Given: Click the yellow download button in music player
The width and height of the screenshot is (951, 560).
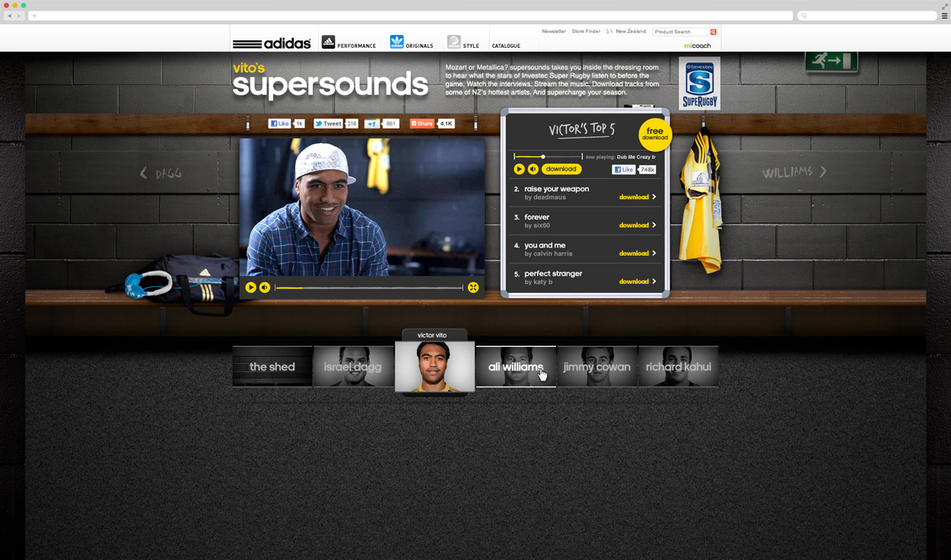Looking at the screenshot, I should pyautogui.click(x=561, y=169).
